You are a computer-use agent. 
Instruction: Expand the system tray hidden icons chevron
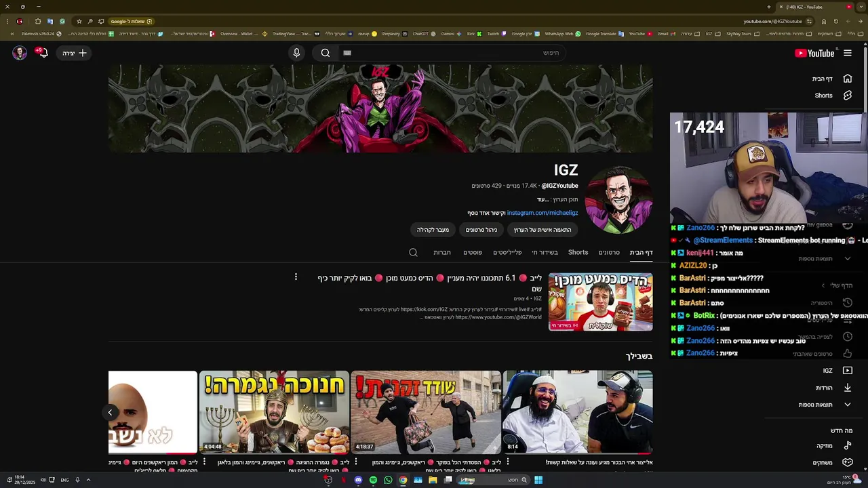coord(88,480)
